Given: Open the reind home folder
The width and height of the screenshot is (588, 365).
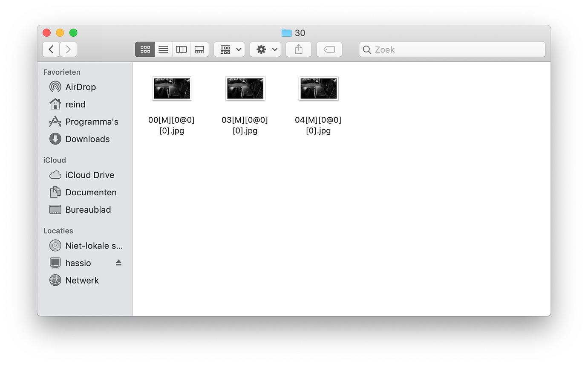Looking at the screenshot, I should coord(76,104).
